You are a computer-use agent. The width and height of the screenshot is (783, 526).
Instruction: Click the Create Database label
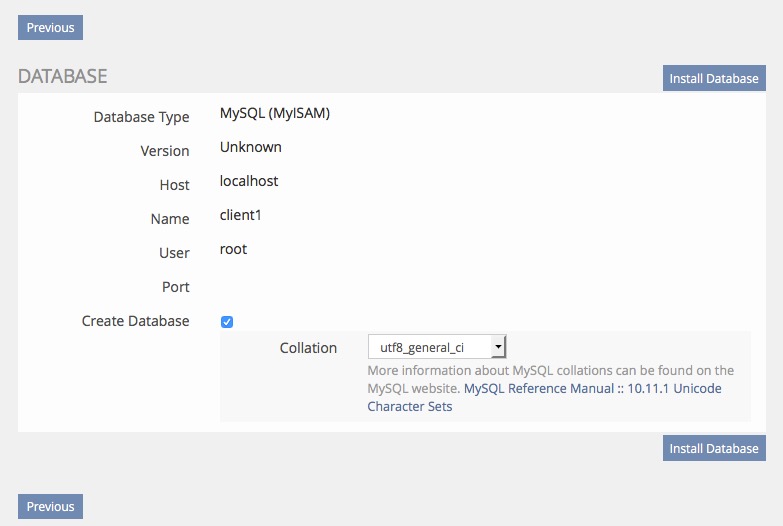[135, 321]
